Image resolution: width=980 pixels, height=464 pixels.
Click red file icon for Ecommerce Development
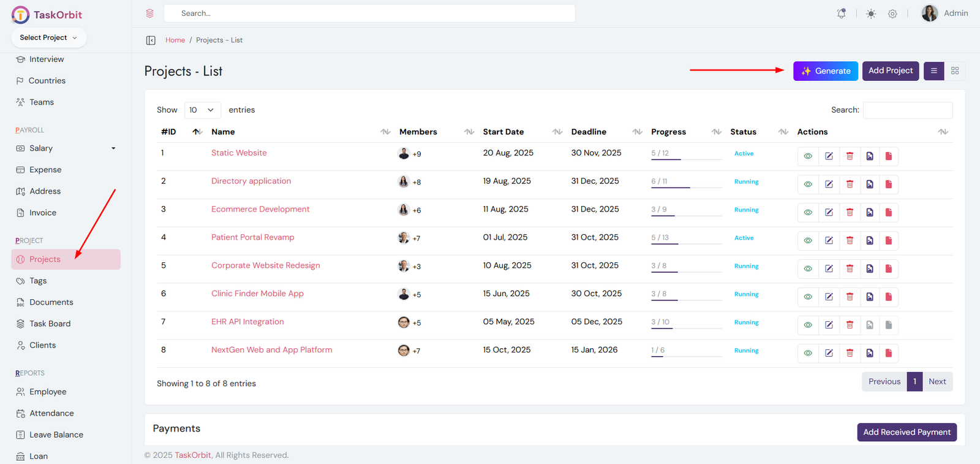pyautogui.click(x=888, y=213)
